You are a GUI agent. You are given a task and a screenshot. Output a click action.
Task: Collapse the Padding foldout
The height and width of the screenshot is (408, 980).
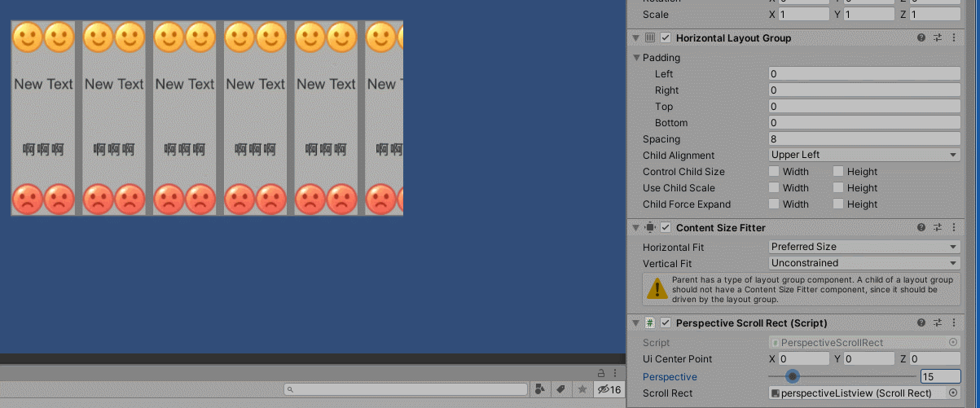click(x=637, y=58)
